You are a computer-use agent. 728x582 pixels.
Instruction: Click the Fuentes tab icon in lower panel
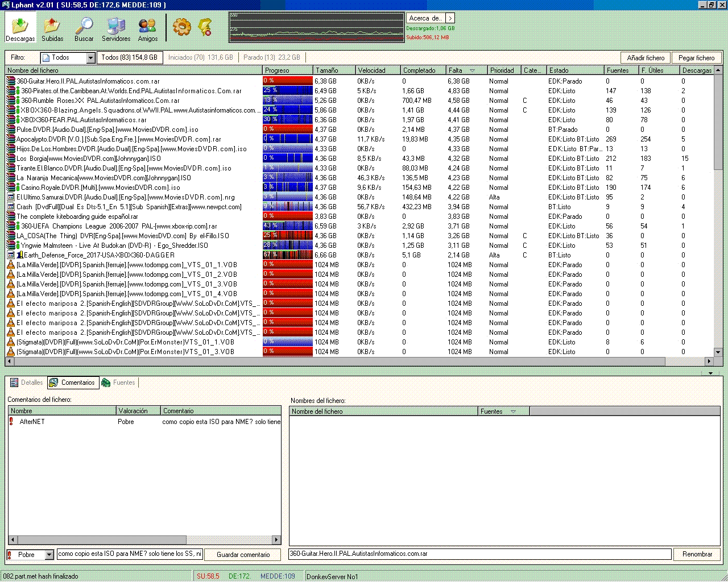point(106,383)
